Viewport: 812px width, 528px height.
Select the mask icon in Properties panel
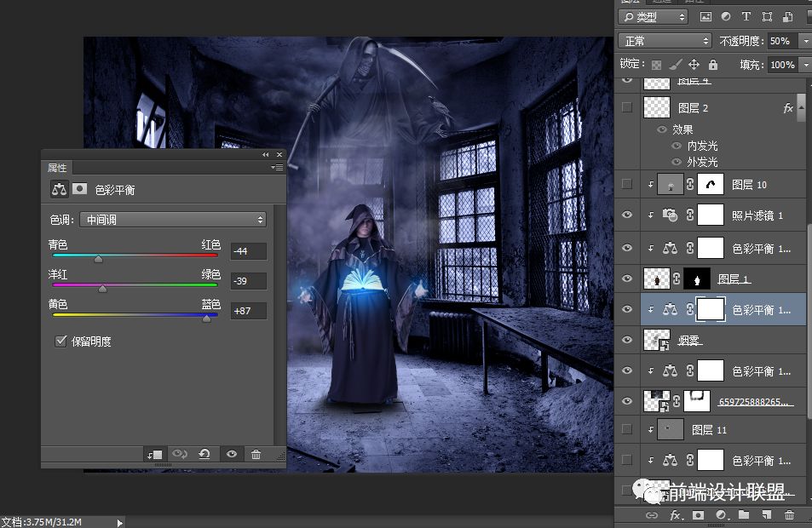click(79, 189)
